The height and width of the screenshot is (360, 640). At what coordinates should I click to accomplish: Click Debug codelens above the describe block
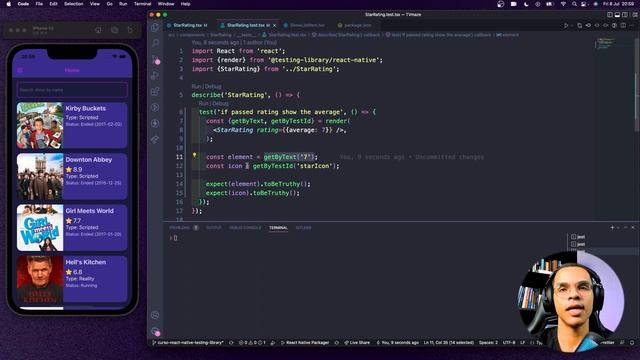[x=213, y=87]
